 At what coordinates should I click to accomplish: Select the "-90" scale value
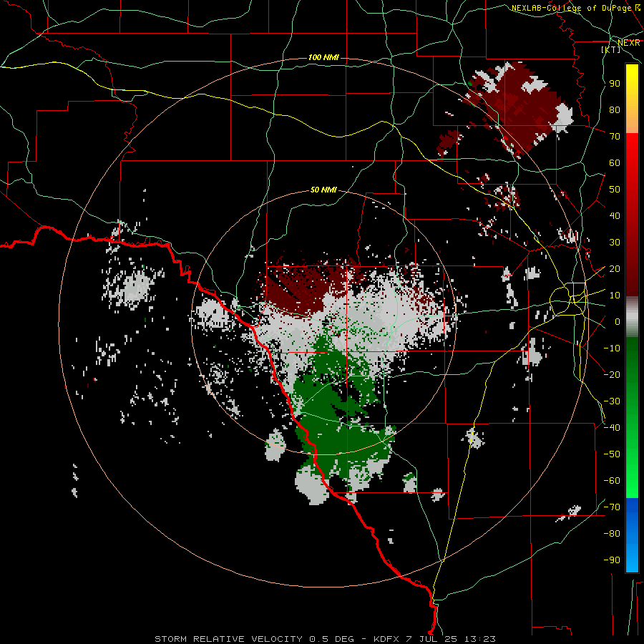pos(612,560)
